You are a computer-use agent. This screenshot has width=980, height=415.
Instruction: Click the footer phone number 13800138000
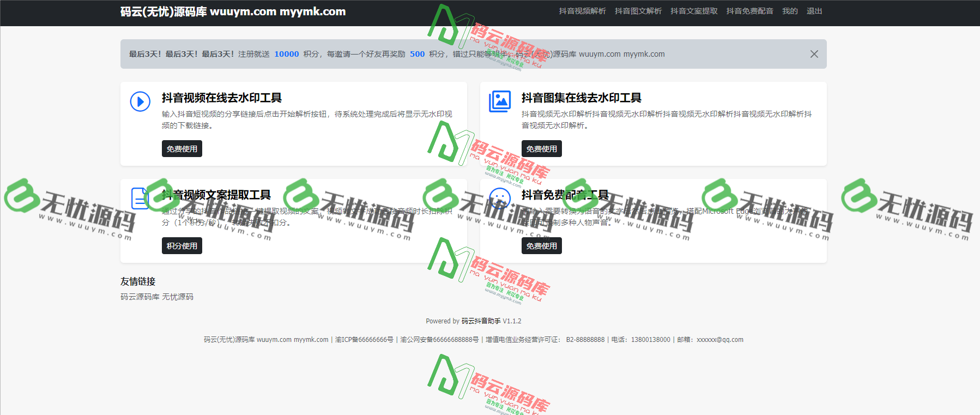(x=651, y=340)
